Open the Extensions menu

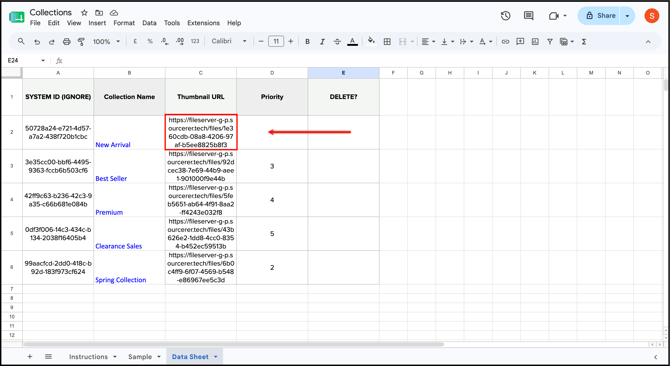point(203,23)
